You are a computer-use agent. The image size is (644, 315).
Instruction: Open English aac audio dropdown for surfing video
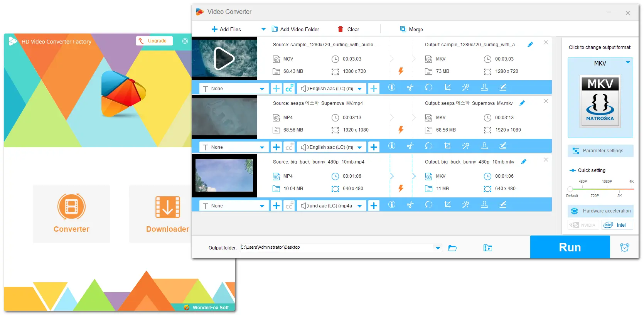tap(332, 89)
